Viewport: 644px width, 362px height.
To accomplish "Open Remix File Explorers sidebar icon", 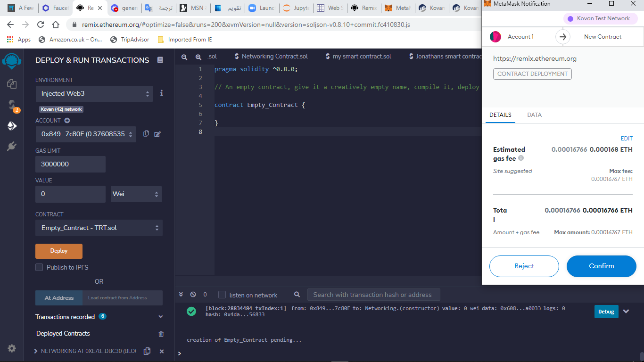I will click(12, 84).
